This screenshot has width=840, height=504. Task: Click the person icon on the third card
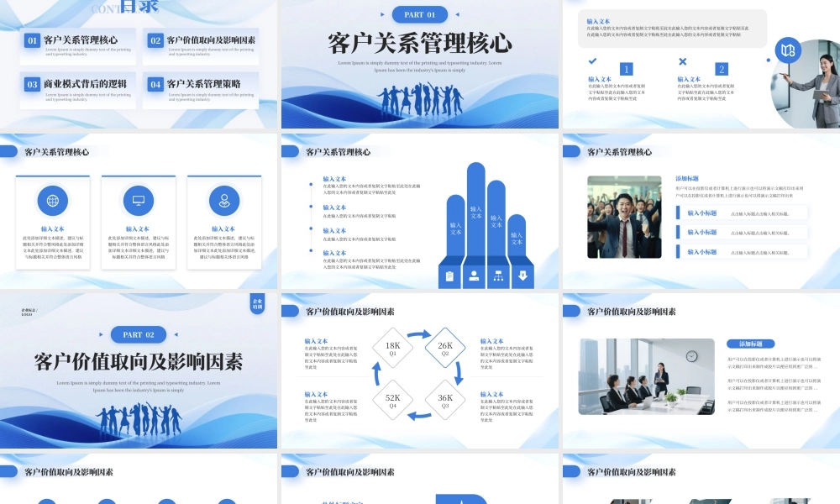[224, 201]
